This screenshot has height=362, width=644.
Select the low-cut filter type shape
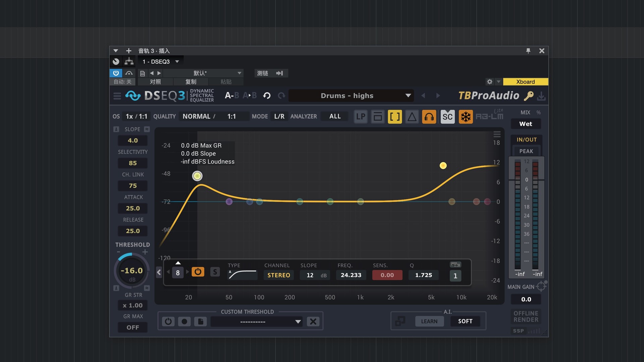tap(243, 275)
